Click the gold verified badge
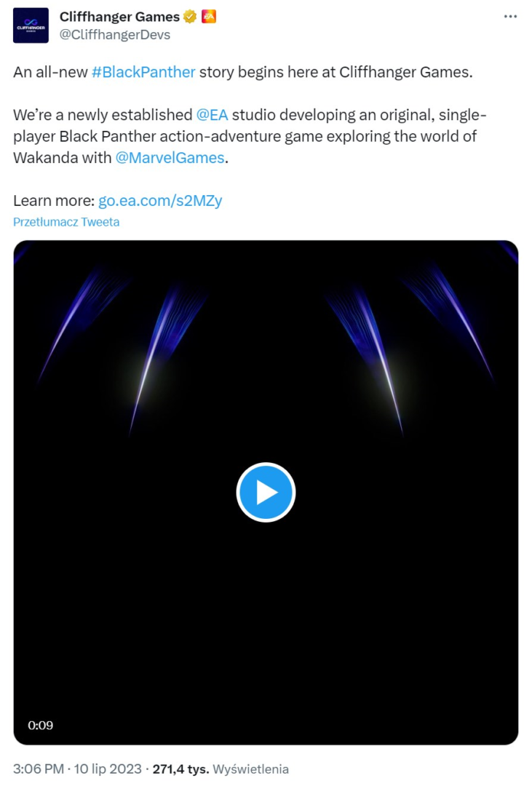 point(190,17)
